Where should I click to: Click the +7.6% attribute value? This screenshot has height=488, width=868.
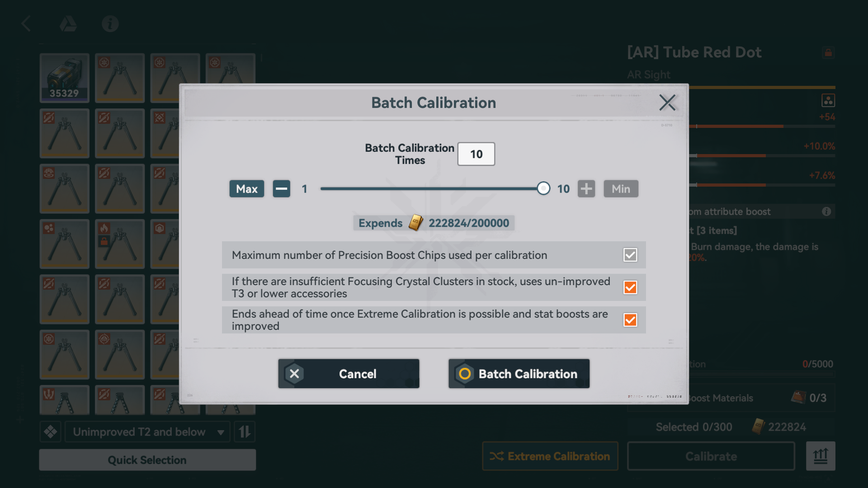822,175
